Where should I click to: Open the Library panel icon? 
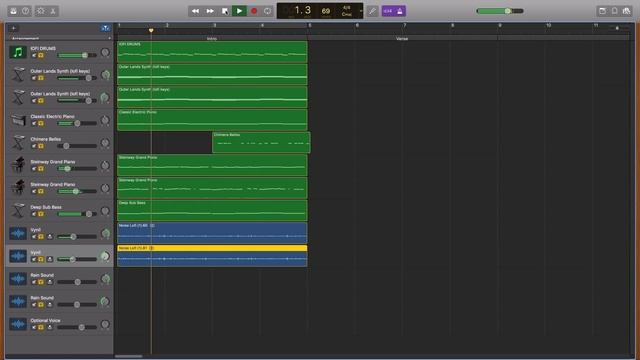(x=13, y=11)
